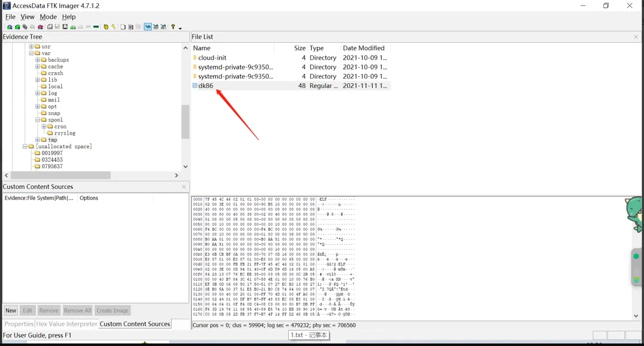Sort file list by Name column
Viewport: 644px width, 346px height.
click(x=233, y=48)
